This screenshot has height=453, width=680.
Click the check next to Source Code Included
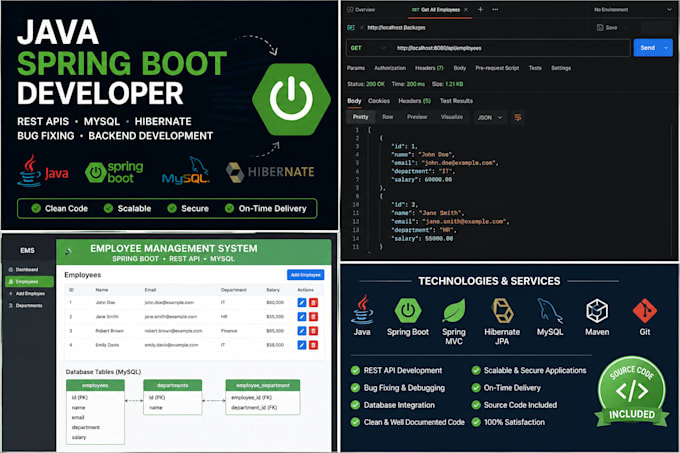[x=476, y=405]
